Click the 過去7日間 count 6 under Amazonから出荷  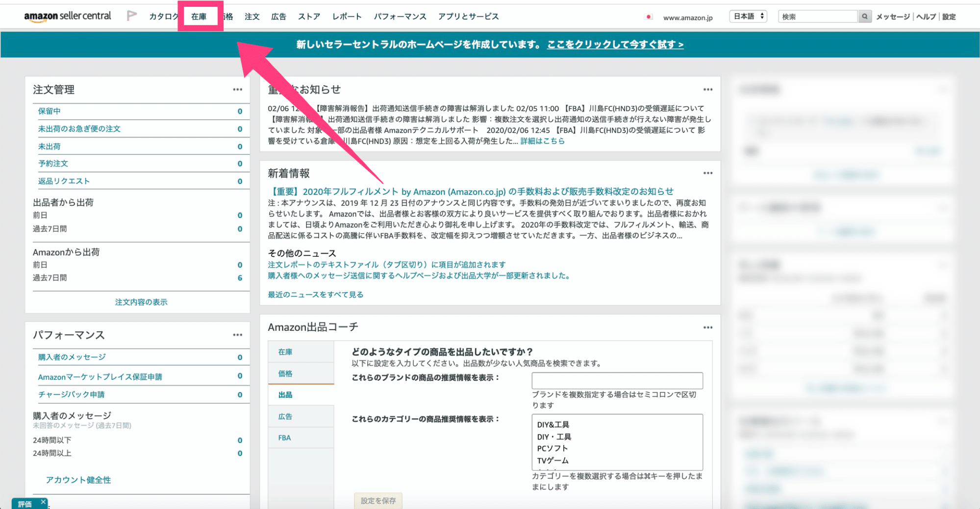[240, 278]
